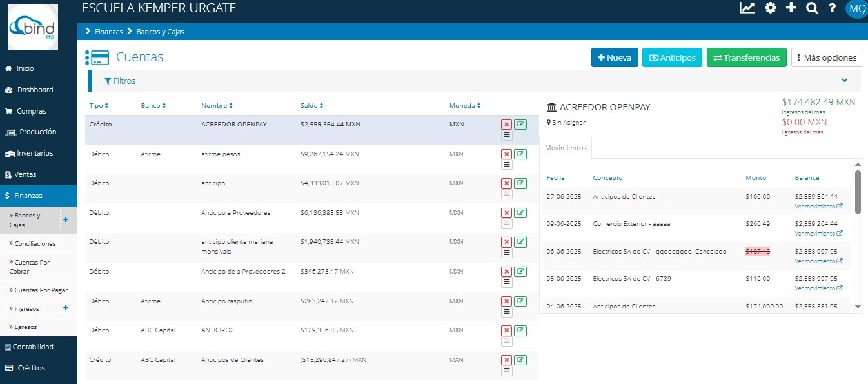
Task: Expand the Filtros panel chevron
Action: tap(845, 81)
